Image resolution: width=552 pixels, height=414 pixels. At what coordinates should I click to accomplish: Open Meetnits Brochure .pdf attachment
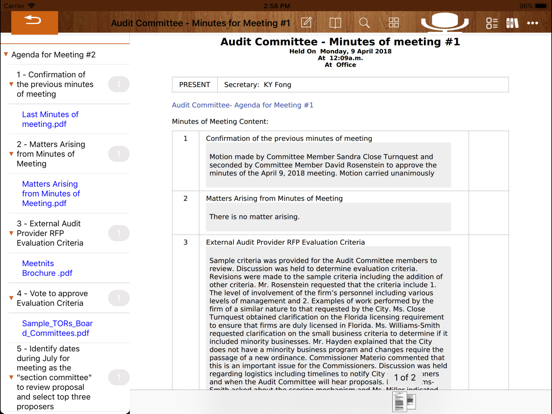pyautogui.click(x=47, y=268)
